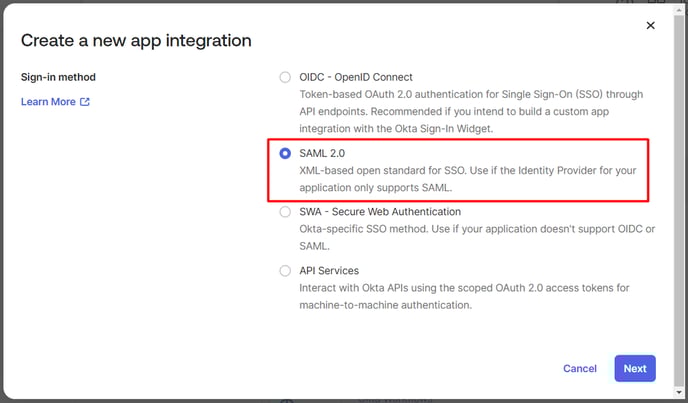Click the "SAML 2.0" option label

coord(321,153)
